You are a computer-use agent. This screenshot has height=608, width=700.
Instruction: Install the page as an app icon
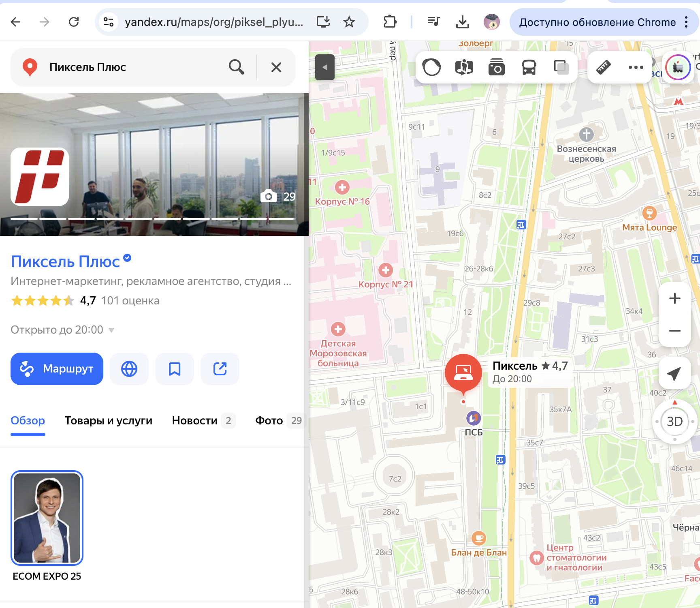coord(323,22)
